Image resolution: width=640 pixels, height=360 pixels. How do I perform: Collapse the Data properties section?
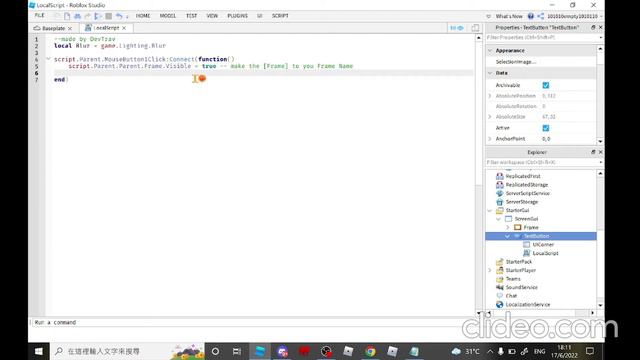(x=490, y=73)
